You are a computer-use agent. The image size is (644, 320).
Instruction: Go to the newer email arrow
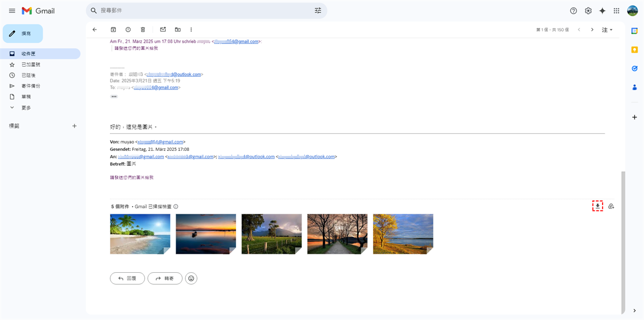tap(579, 30)
